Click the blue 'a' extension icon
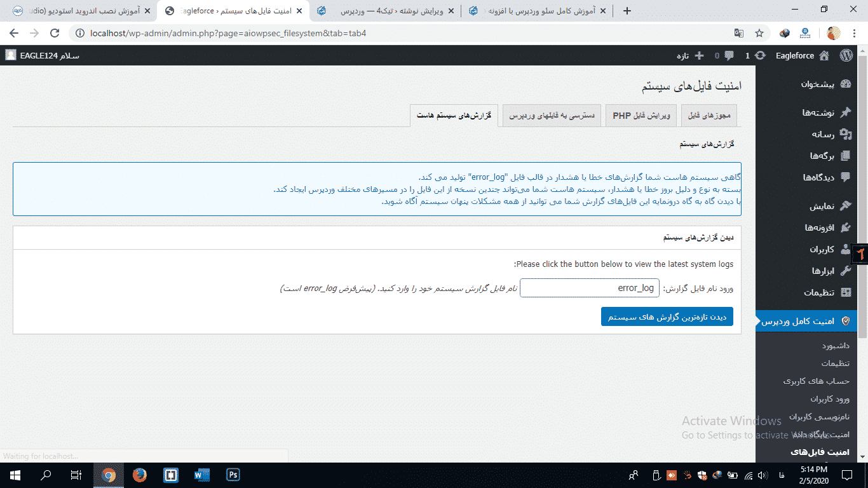Image resolution: width=868 pixels, height=488 pixels. click(805, 33)
